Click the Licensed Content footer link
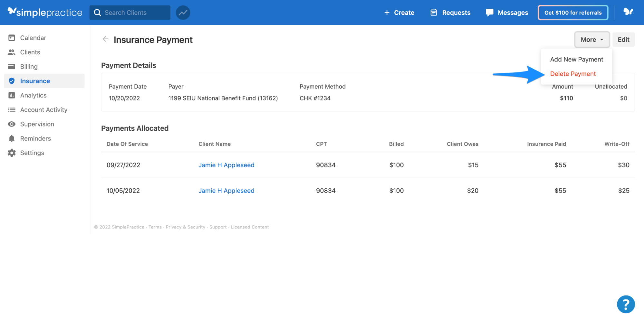The image size is (644, 322). click(x=250, y=227)
